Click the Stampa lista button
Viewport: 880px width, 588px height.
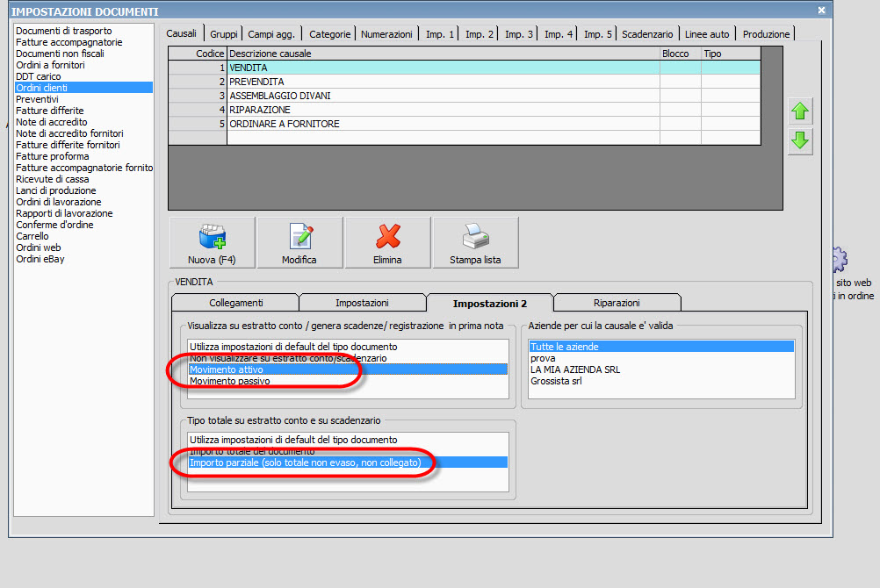point(475,242)
